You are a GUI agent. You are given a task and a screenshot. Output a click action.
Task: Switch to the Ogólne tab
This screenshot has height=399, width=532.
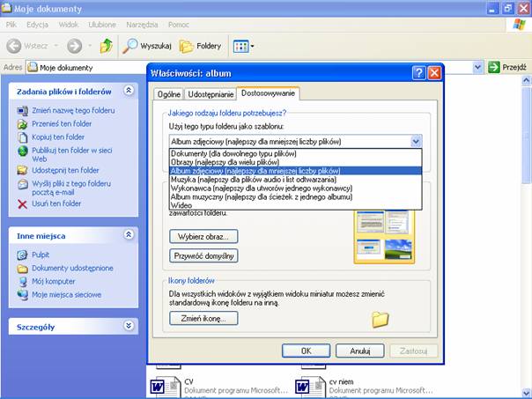tap(167, 93)
